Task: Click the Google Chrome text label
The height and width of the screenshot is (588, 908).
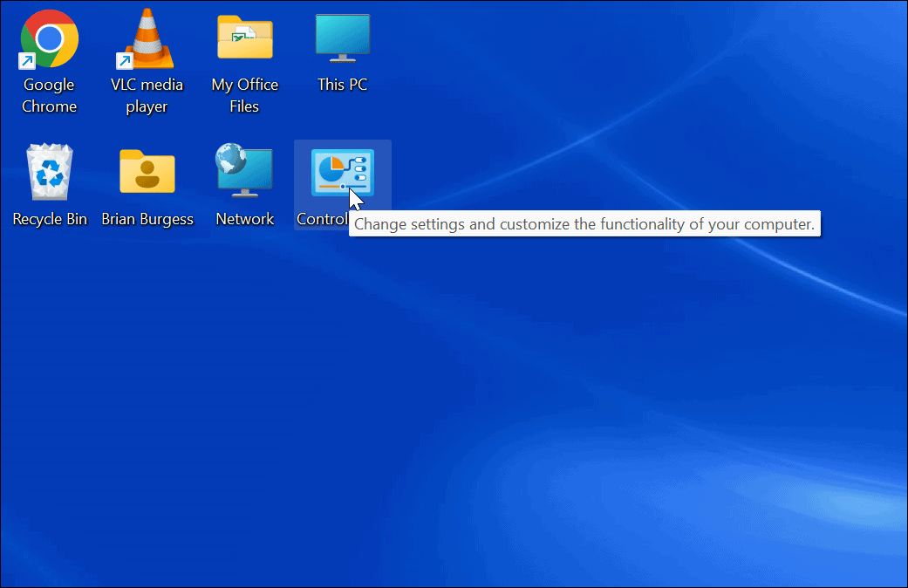Action: 49,95
